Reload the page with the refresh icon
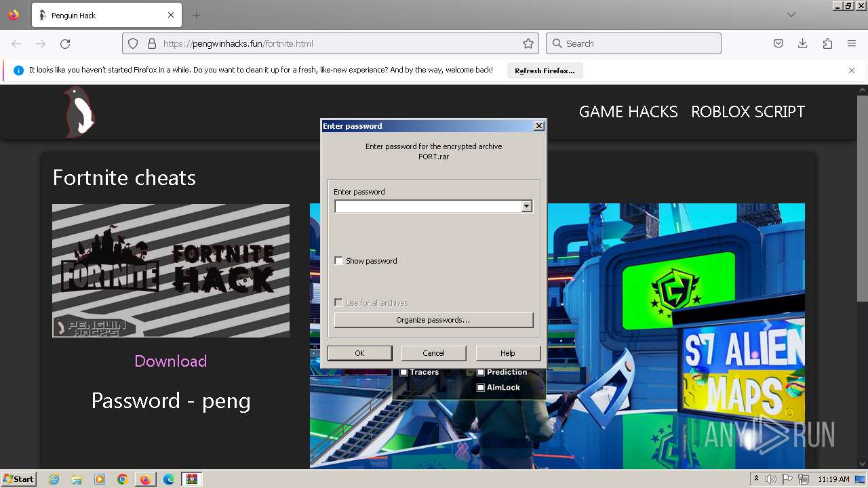Screen dimensions: 868x488 pos(65,43)
